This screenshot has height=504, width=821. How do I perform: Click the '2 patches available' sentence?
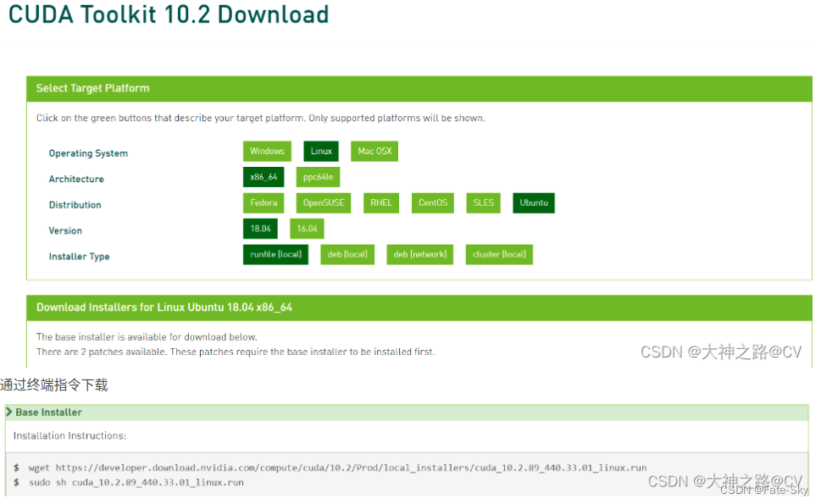click(235, 352)
